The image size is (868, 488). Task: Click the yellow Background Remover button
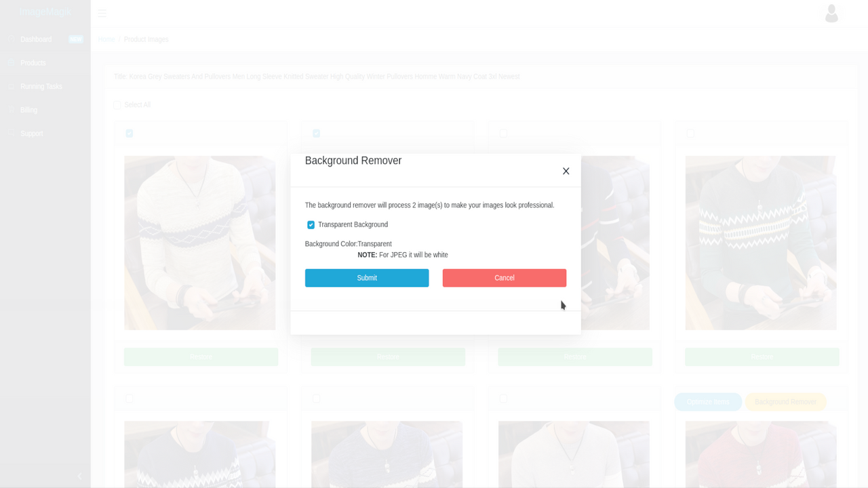786,402
